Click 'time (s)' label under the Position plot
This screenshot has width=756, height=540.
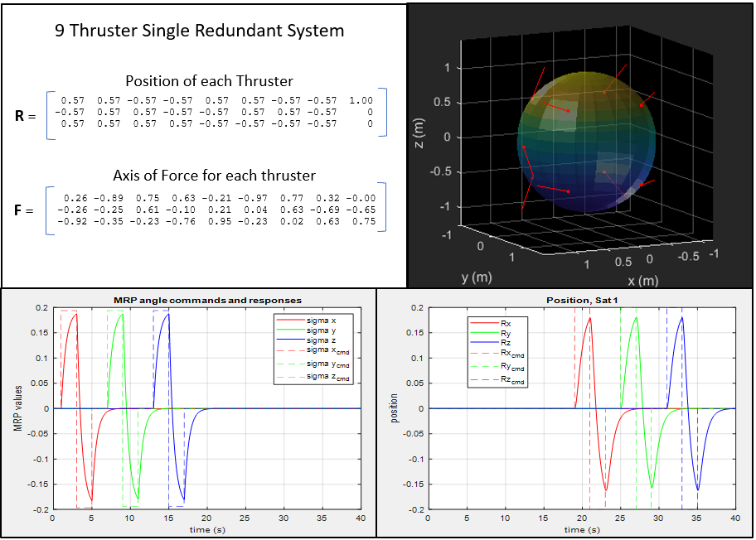click(x=582, y=529)
